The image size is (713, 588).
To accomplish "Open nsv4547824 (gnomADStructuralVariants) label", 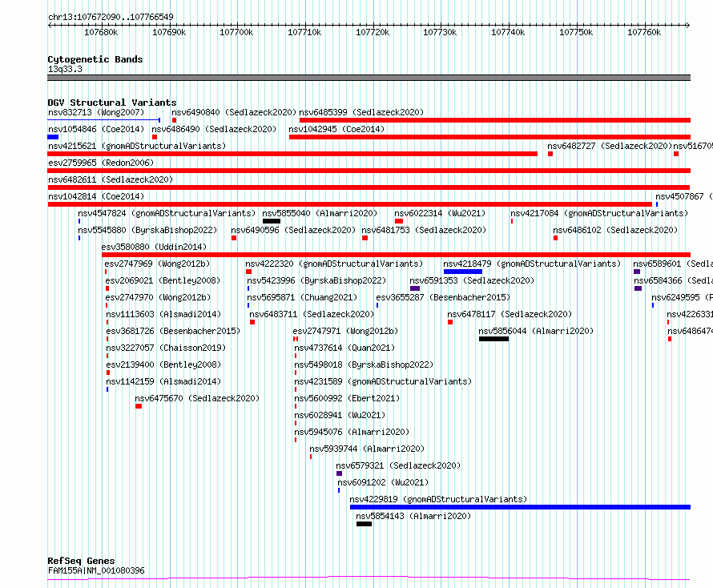I will click(x=167, y=213).
